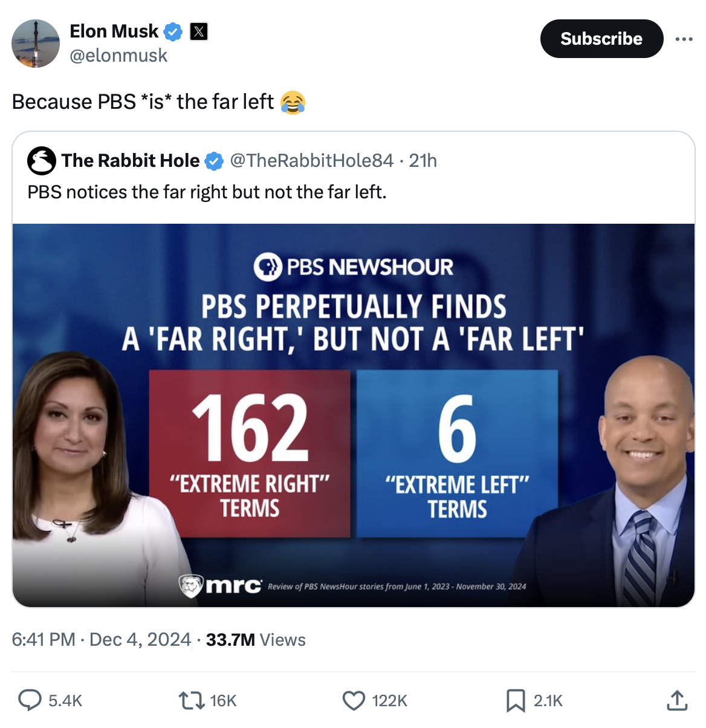The height and width of the screenshot is (728, 706).
Task: Click The Rabbit Hole verified checkmark
Action: point(214,161)
